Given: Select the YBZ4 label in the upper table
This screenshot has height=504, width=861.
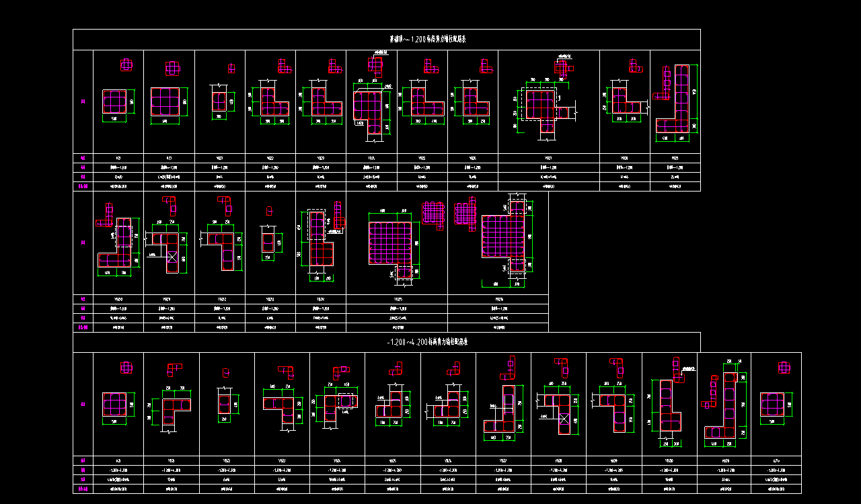Looking at the screenshot, I should click(371, 159).
